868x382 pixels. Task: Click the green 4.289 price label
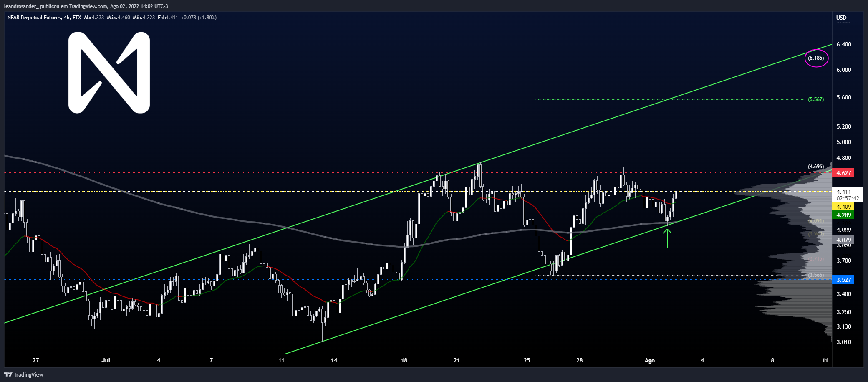pyautogui.click(x=843, y=215)
